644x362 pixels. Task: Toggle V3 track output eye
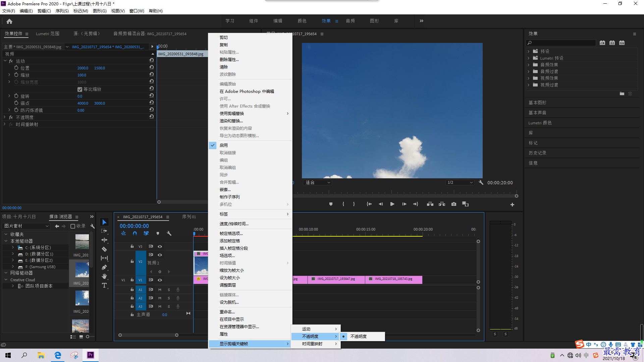point(160,246)
